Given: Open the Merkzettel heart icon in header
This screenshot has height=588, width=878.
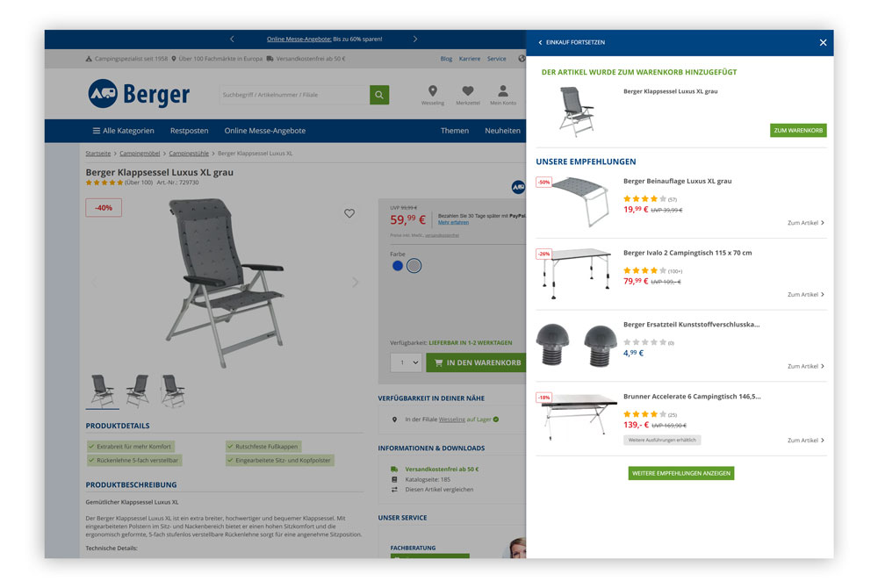Looking at the screenshot, I should 468,90.
